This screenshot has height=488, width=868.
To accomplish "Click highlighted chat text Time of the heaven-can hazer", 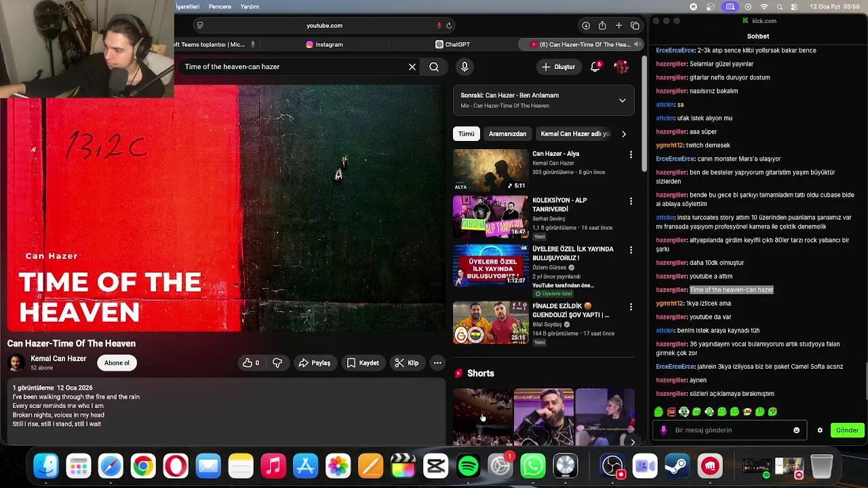I will [x=731, y=289].
